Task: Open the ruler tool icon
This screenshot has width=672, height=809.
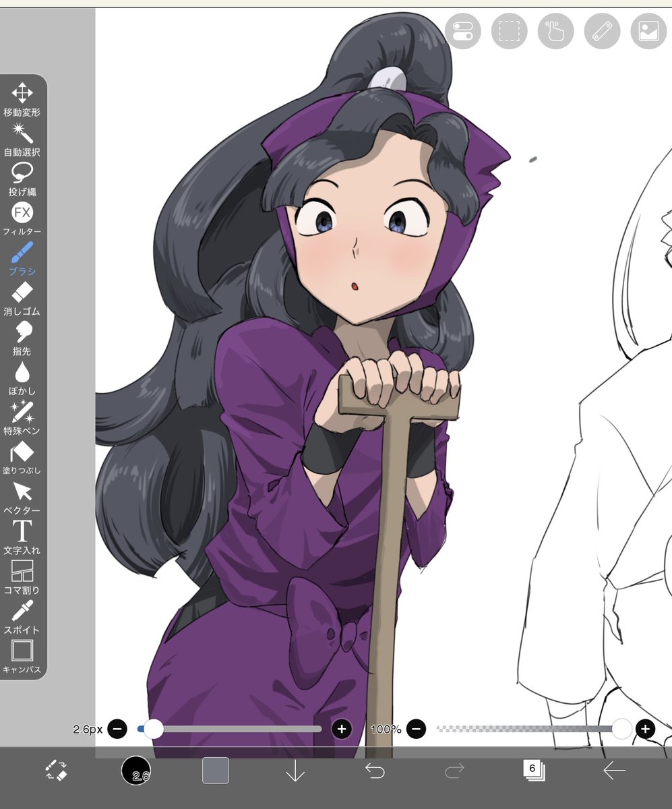Action: pos(602,31)
